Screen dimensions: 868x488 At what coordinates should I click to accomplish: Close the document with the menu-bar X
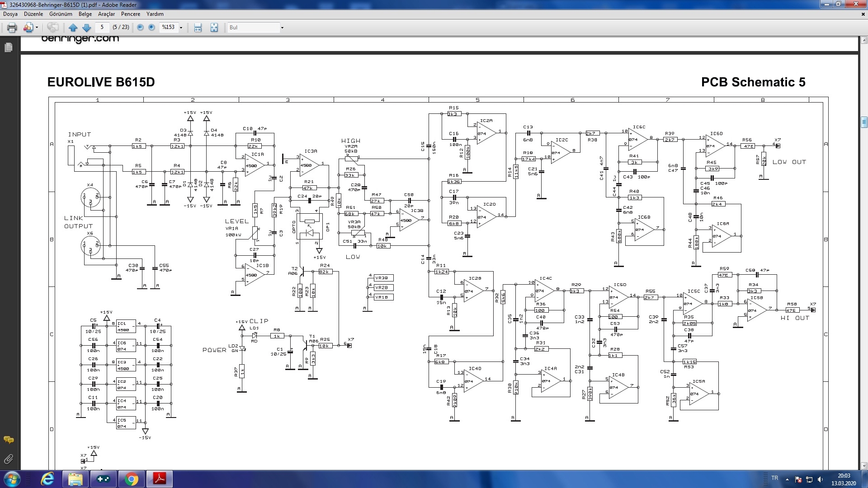863,14
